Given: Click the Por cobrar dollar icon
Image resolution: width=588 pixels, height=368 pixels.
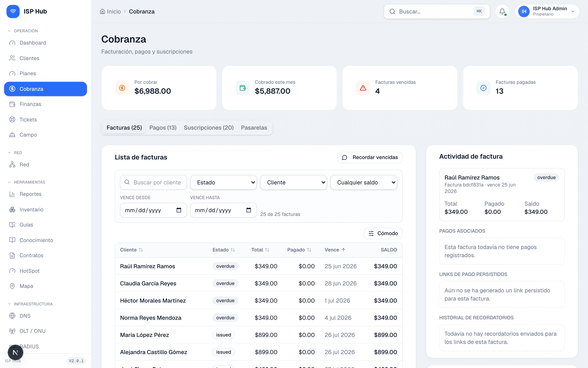Looking at the screenshot, I should tap(122, 88).
